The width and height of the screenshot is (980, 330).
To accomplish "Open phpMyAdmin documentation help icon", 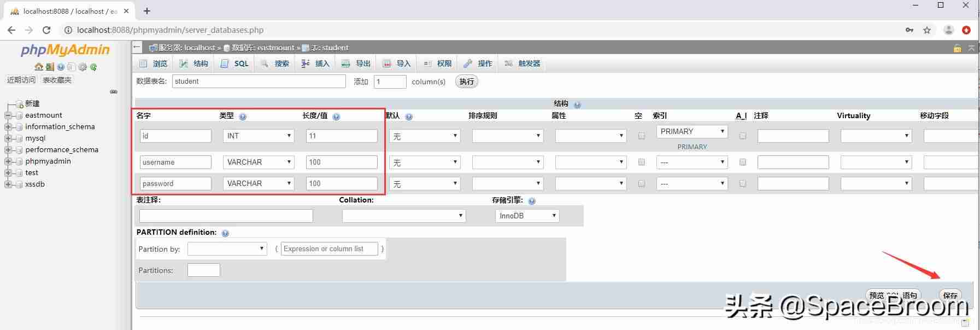I will coord(61,67).
